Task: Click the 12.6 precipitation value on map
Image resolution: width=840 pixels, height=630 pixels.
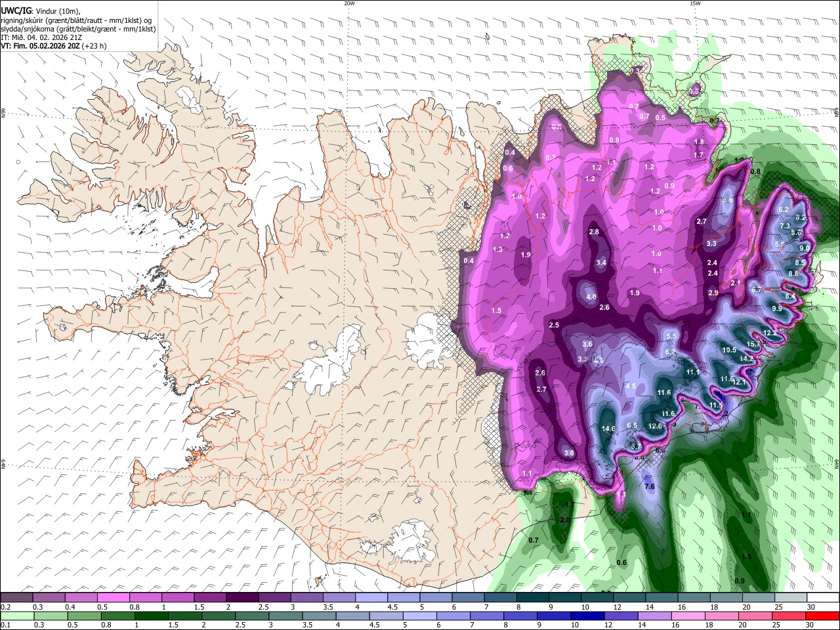Action: click(x=655, y=426)
